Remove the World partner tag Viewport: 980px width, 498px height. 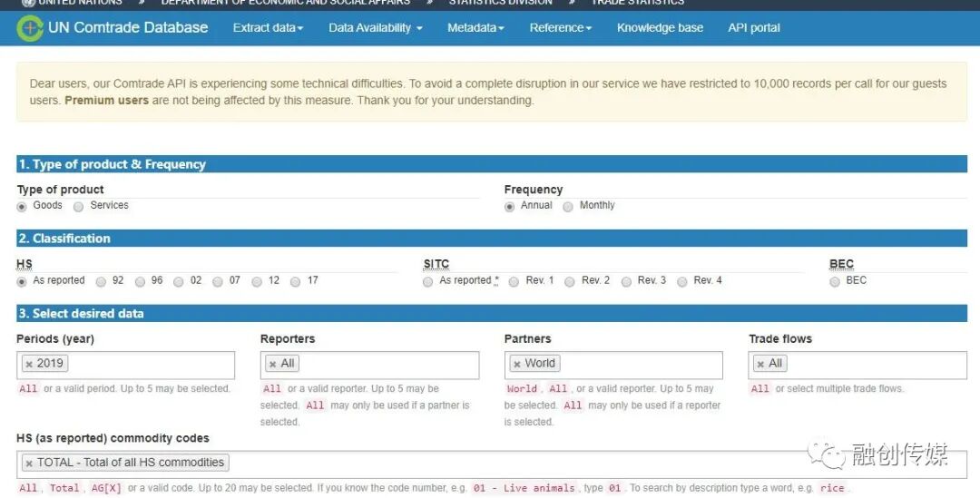pyautogui.click(x=517, y=364)
